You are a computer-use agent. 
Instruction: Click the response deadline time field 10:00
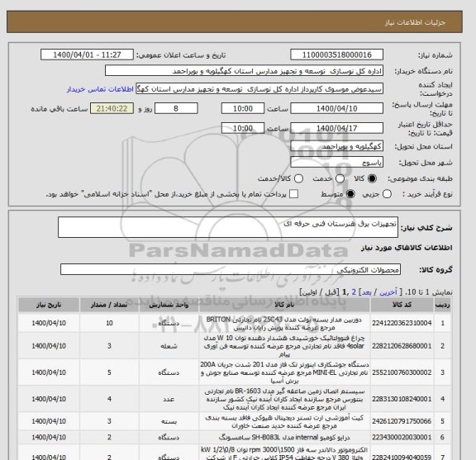[x=243, y=108]
